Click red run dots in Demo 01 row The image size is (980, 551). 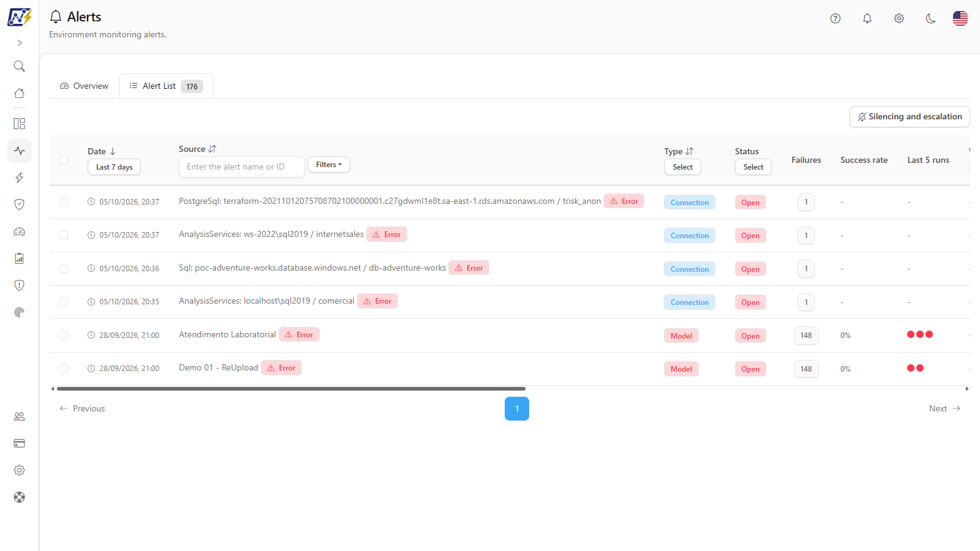(x=915, y=368)
